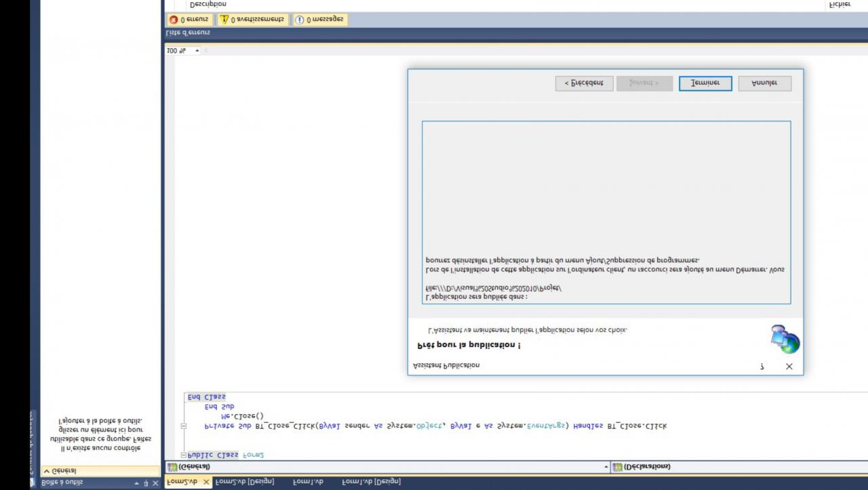
Task: Collapse the Private Sub BT_Close_Click block
Action: 183,426
